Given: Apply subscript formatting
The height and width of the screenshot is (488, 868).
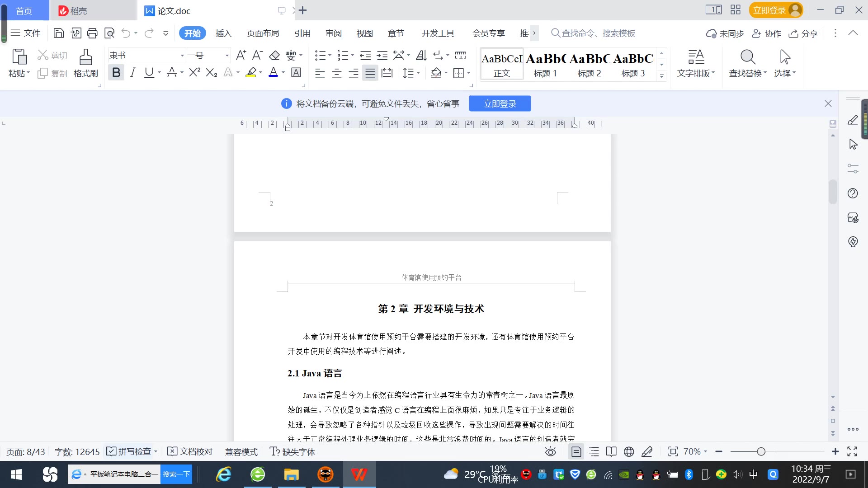Looking at the screenshot, I should tap(212, 72).
